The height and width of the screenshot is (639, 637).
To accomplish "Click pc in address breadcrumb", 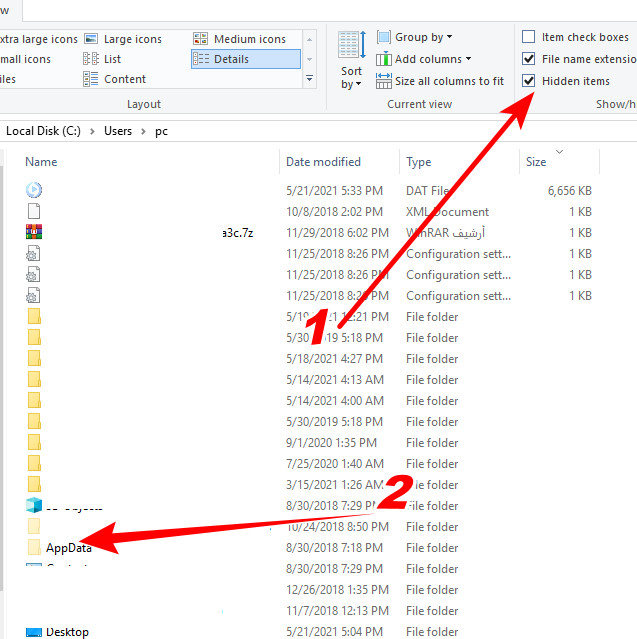I will (x=161, y=131).
